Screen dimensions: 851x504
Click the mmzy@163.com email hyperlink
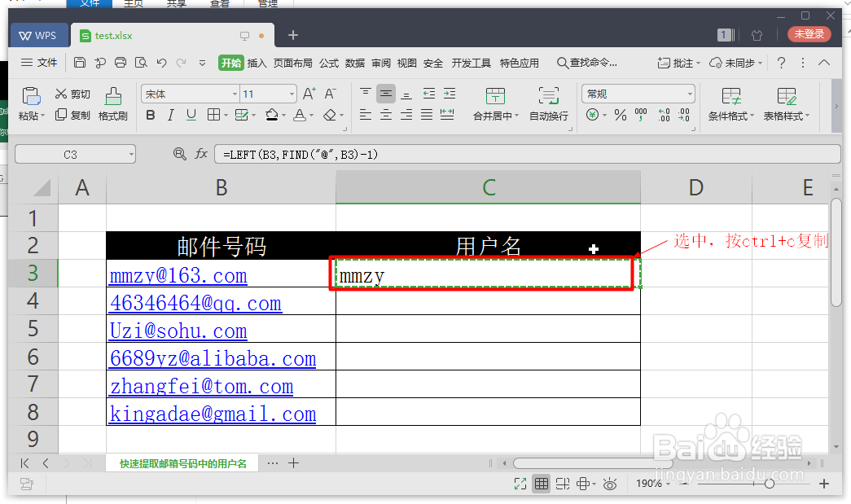coord(178,275)
